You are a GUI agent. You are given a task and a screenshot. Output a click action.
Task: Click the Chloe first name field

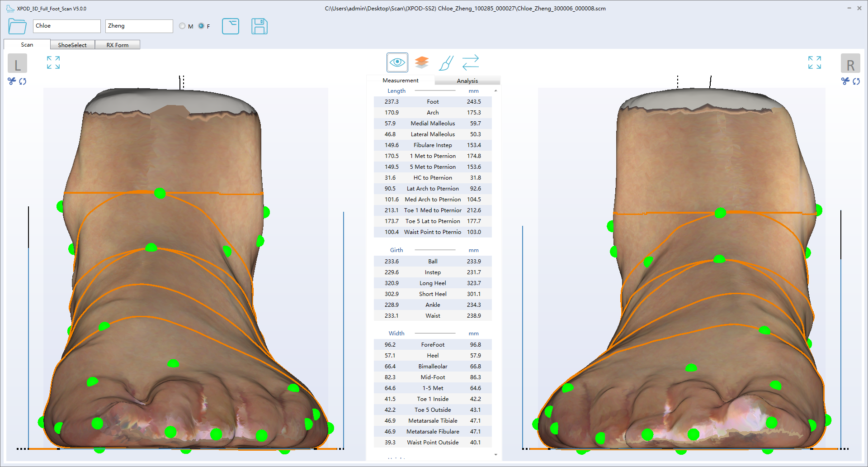click(66, 26)
